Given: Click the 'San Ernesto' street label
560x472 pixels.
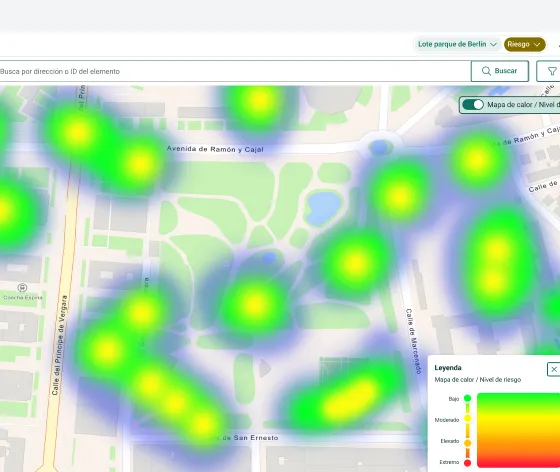Looking at the screenshot, I should [255, 437].
